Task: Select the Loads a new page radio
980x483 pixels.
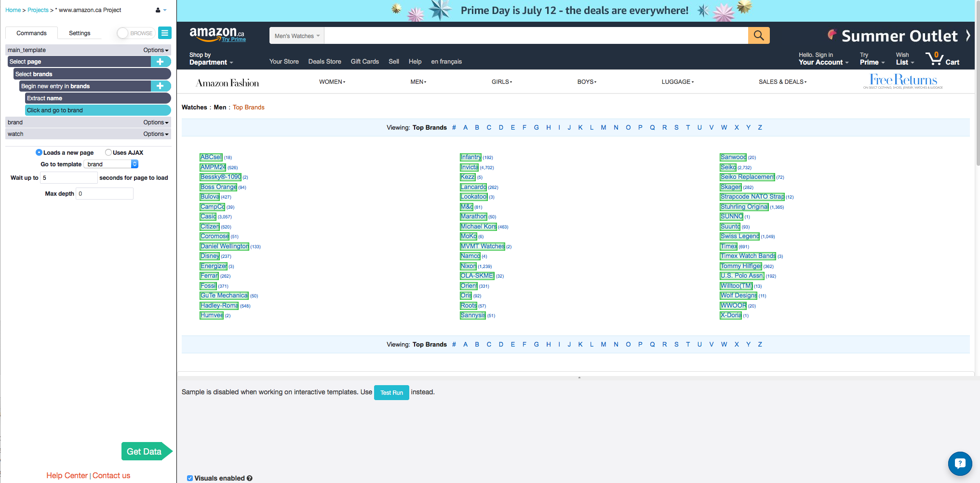Action: 39,152
